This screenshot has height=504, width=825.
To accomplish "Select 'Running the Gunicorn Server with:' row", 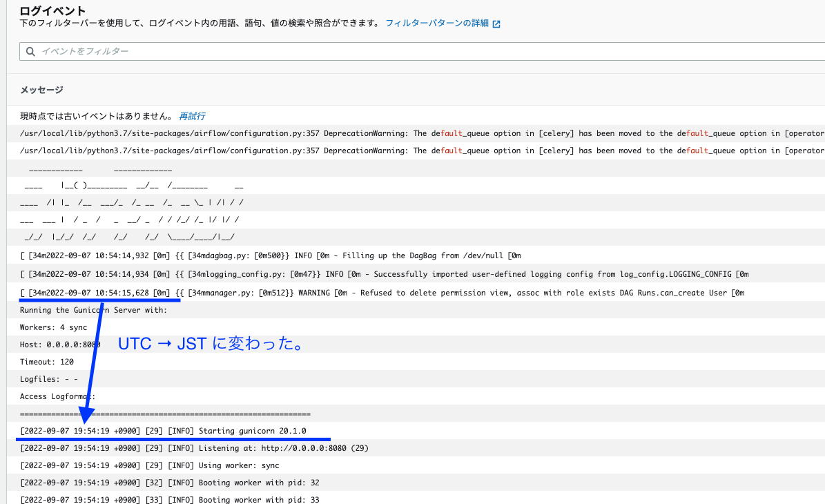I will pos(416,310).
